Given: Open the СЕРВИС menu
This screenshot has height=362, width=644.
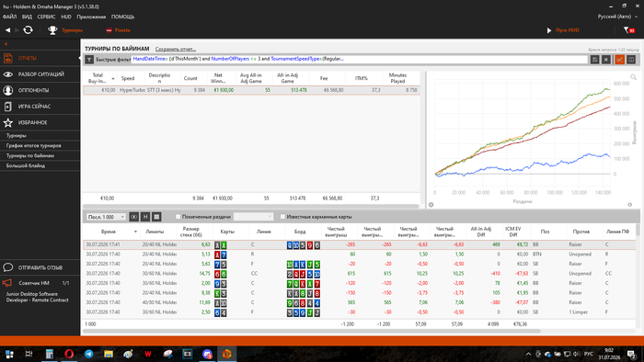Looking at the screenshot, I should [46, 17].
